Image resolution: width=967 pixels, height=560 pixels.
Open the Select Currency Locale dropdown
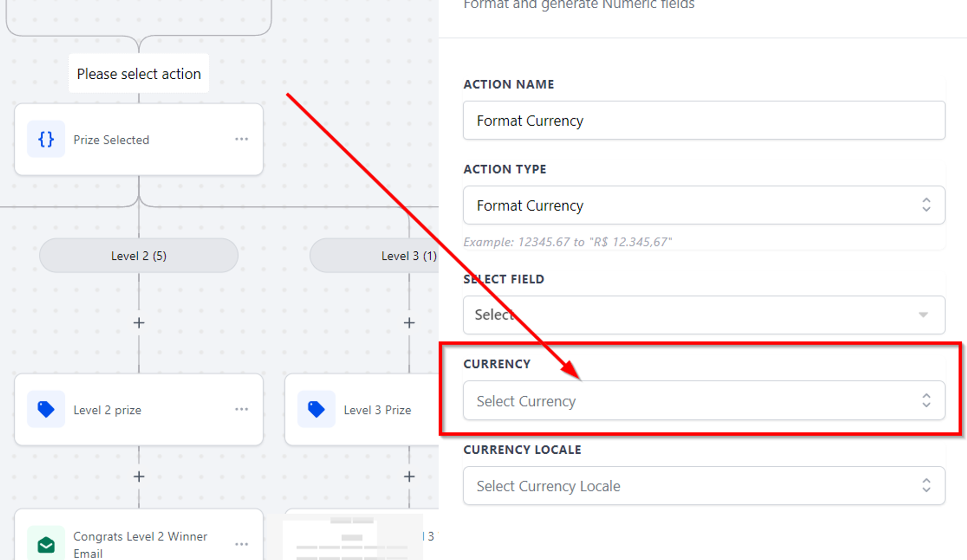(704, 486)
